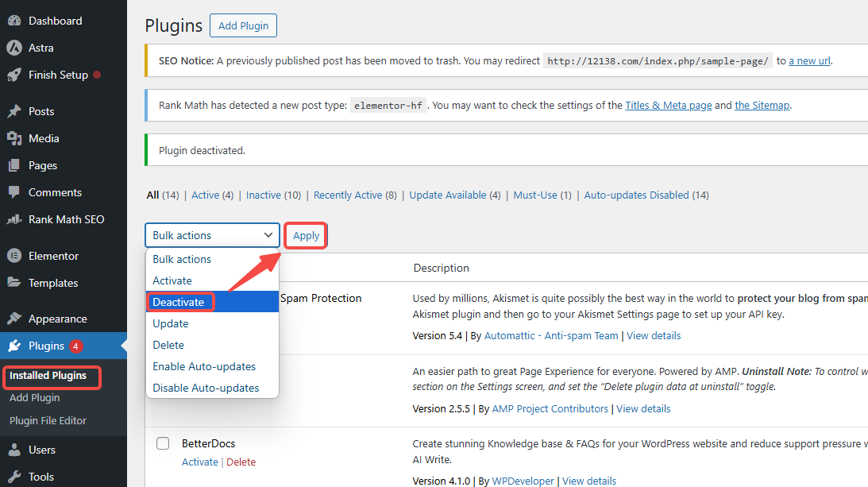Click the Posts pushpin icon
868x487 pixels.
pyautogui.click(x=14, y=111)
